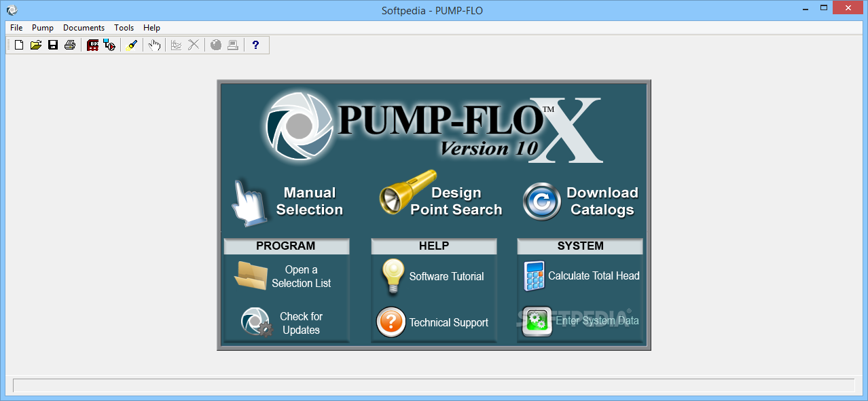Click the calculator Total Head icon
This screenshot has height=401, width=868.
tap(534, 276)
